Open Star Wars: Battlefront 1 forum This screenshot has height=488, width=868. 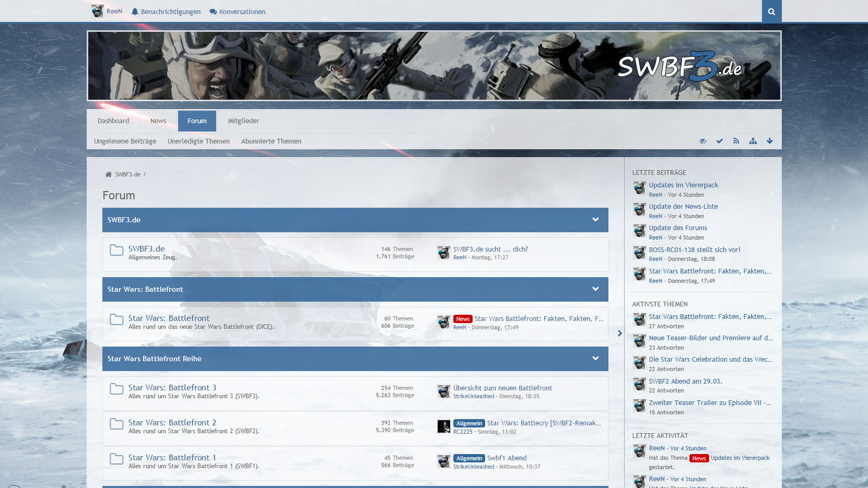172,458
